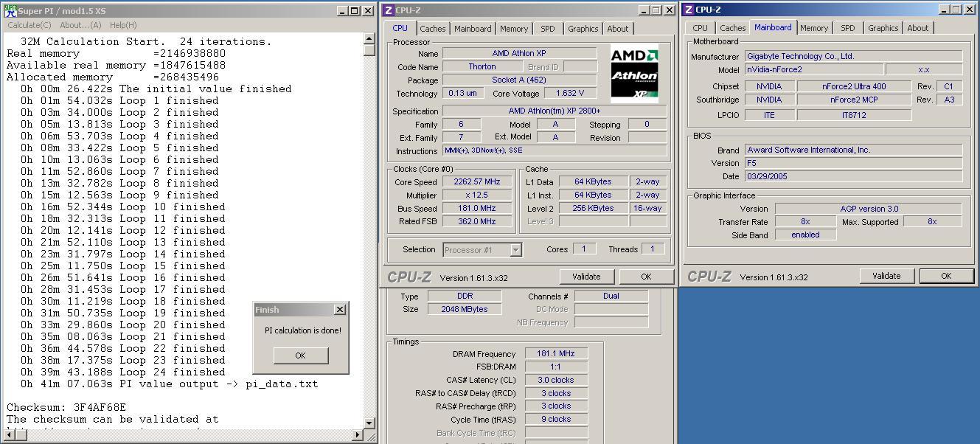Click the Cycle Time (tRAS) 9 clocks value
The image size is (980, 444).
click(x=556, y=419)
